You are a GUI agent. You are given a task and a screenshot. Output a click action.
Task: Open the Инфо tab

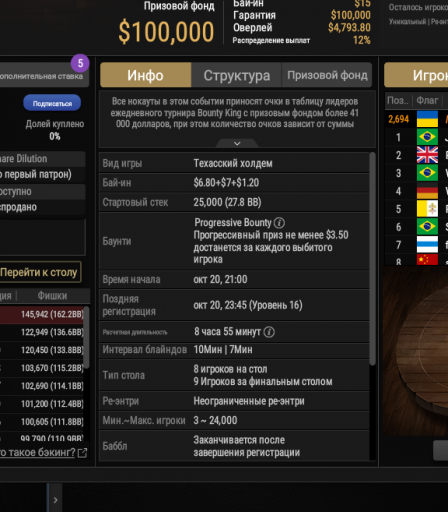tap(146, 75)
